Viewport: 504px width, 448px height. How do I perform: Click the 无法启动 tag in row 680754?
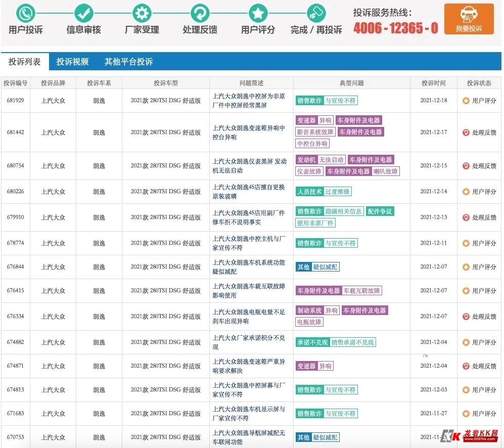332,160
